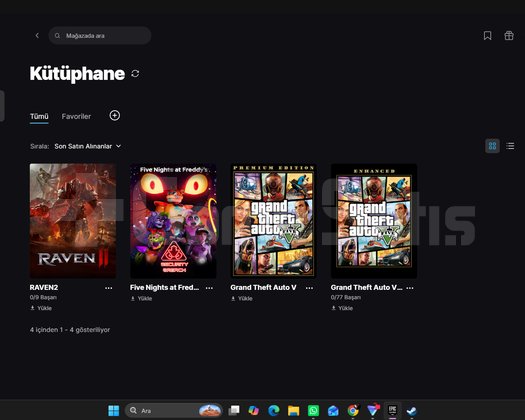Image resolution: width=525 pixels, height=420 pixels.
Task: Launch Microsoft Edge from the taskbar
Action: tap(274, 410)
